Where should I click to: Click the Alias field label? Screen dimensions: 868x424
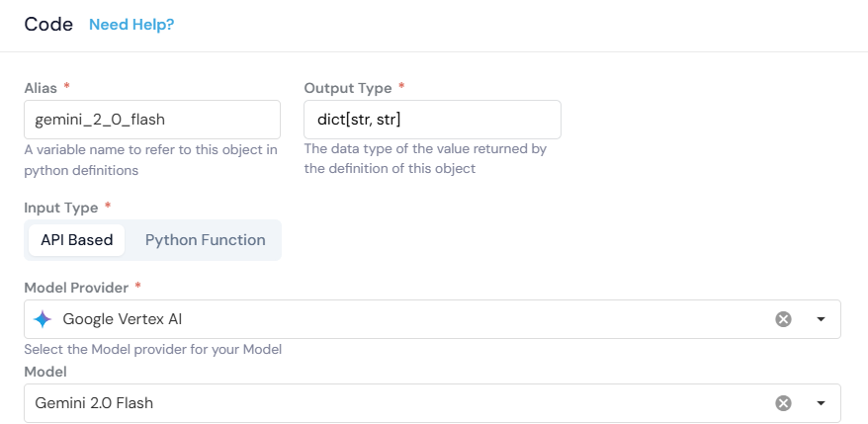[x=42, y=88]
